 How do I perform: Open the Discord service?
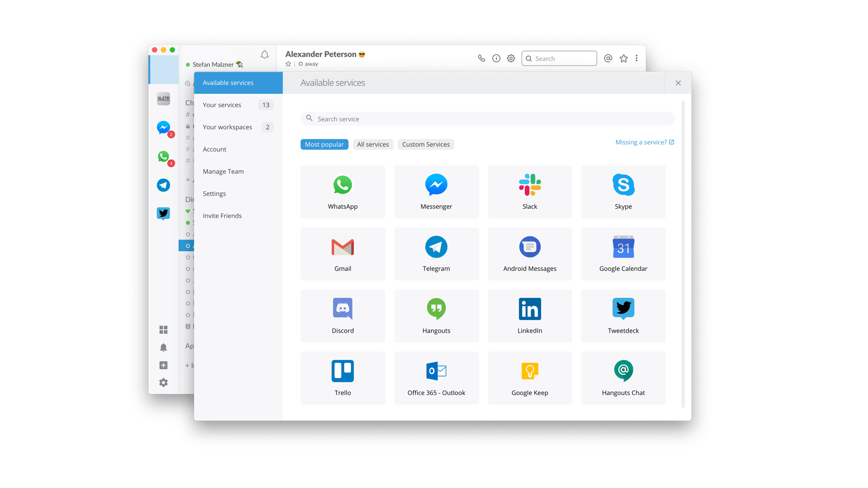pyautogui.click(x=342, y=315)
